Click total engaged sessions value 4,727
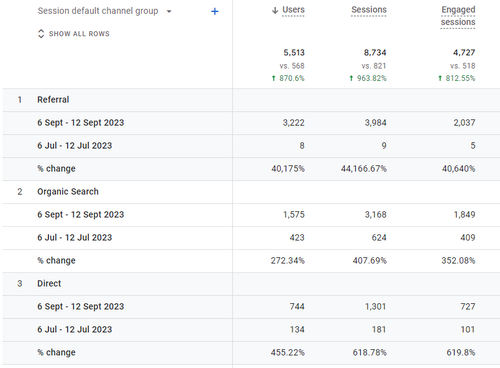This screenshot has width=500, height=368. [464, 53]
